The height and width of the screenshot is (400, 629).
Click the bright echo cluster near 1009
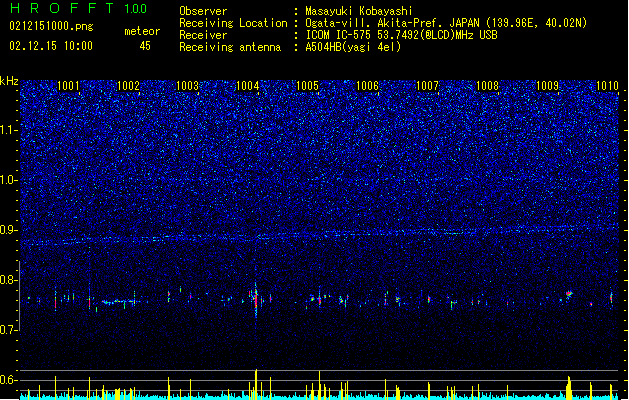coord(568,294)
